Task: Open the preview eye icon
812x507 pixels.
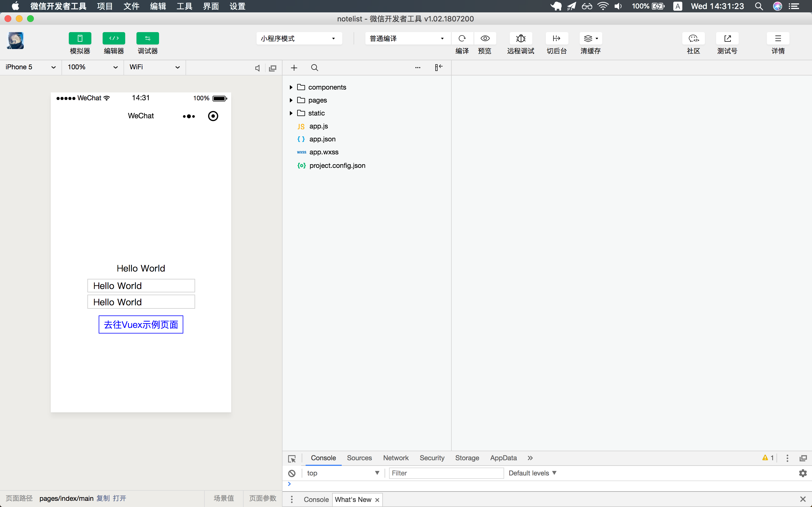Action: [485, 39]
